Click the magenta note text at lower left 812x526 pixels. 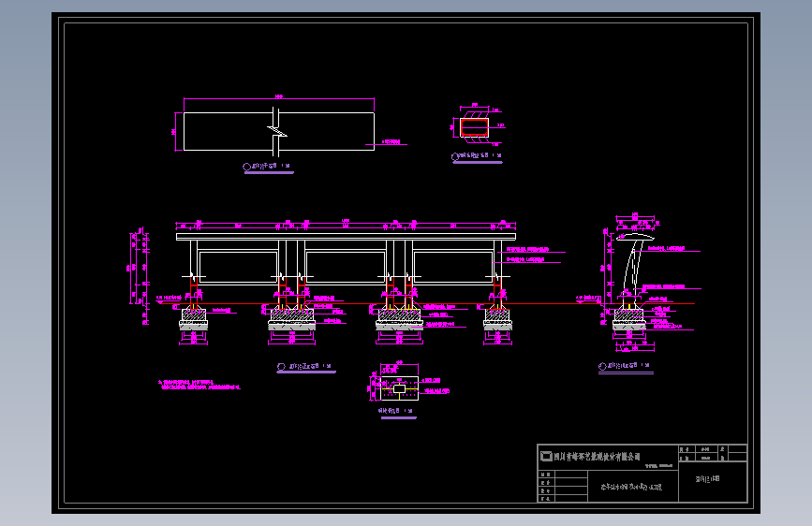coord(199,385)
